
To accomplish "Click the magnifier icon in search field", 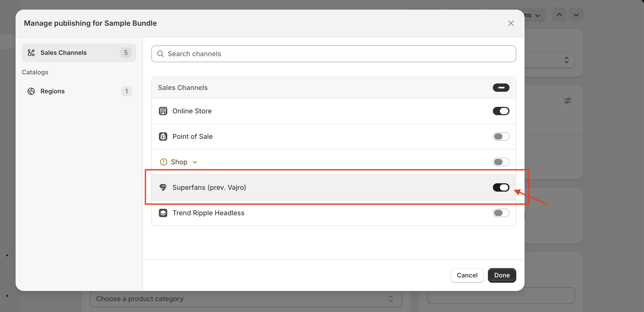I will point(160,54).
